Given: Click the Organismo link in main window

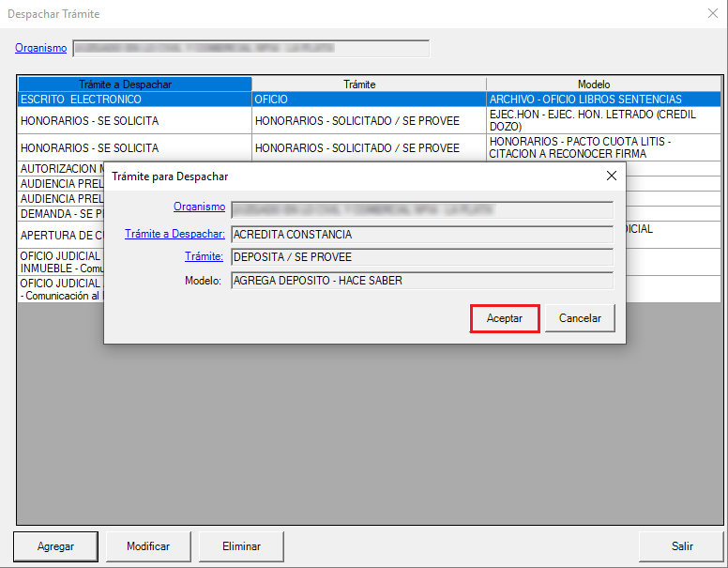Looking at the screenshot, I should click(x=40, y=48).
